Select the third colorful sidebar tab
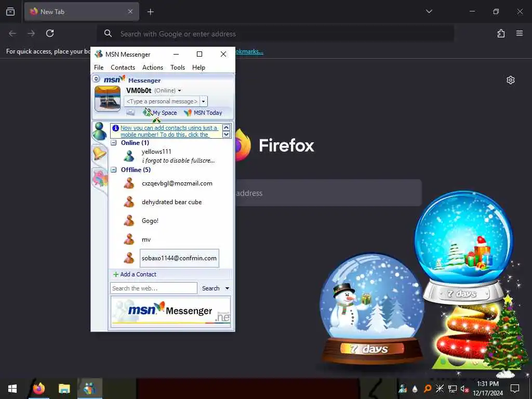The width and height of the screenshot is (532, 399). 100,178
